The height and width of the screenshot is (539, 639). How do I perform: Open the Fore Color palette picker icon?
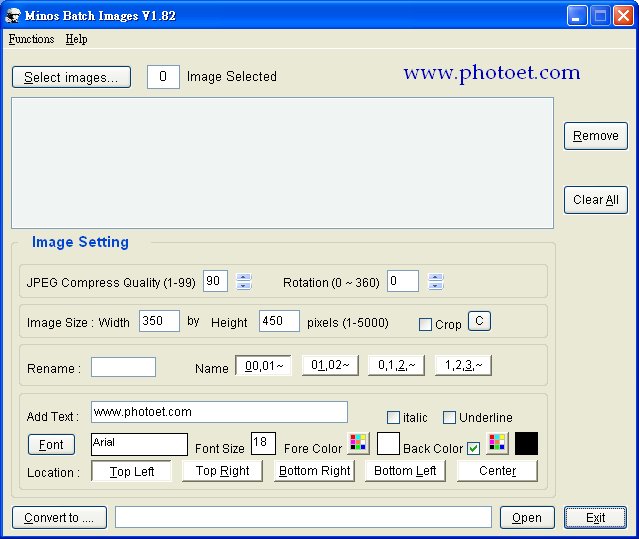tap(358, 443)
